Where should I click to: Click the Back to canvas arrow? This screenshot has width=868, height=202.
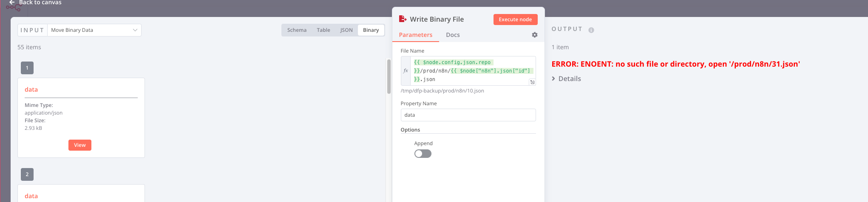click(x=12, y=2)
